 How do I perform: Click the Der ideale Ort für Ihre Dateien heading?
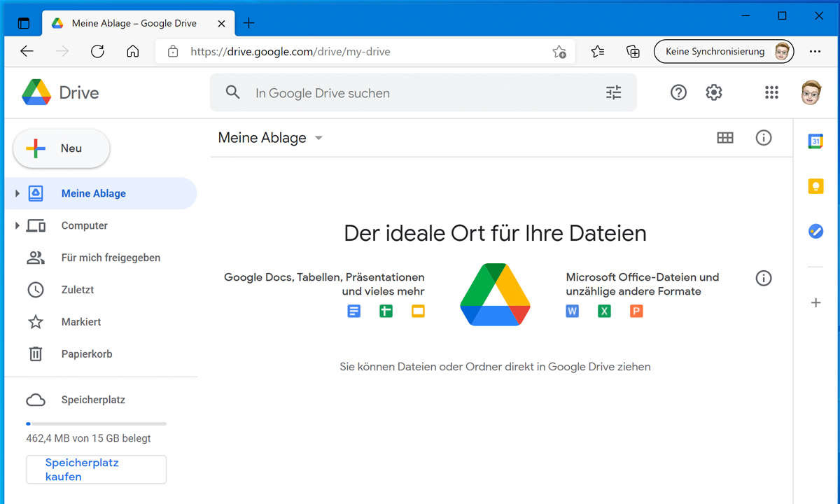[495, 233]
